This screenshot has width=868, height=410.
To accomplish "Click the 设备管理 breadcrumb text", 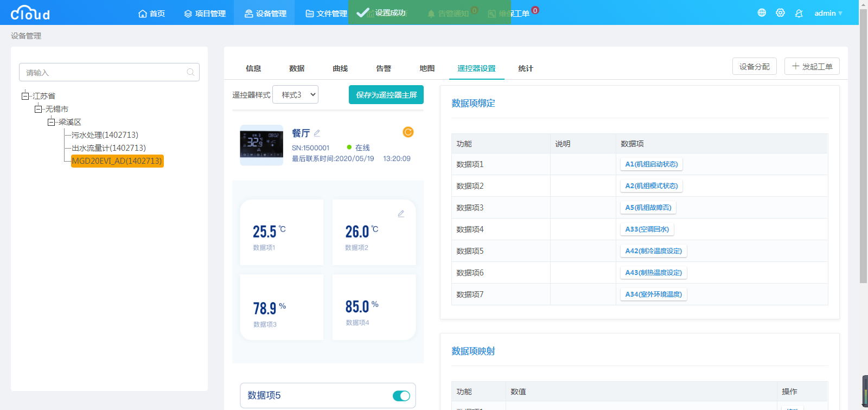I will [26, 36].
